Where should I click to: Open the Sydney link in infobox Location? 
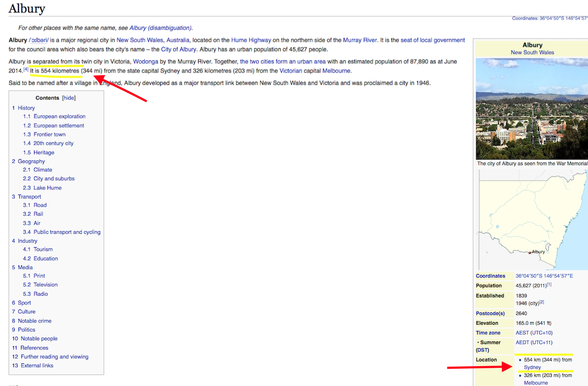click(532, 367)
